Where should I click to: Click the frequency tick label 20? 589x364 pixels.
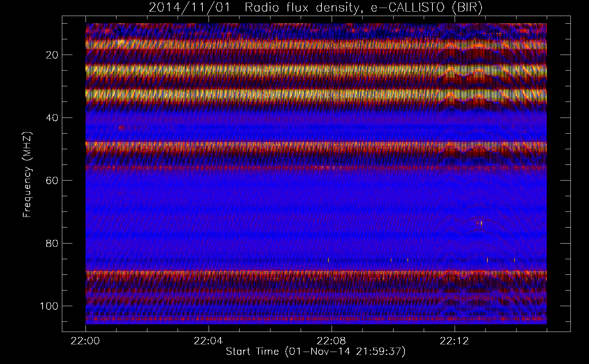[x=52, y=55]
